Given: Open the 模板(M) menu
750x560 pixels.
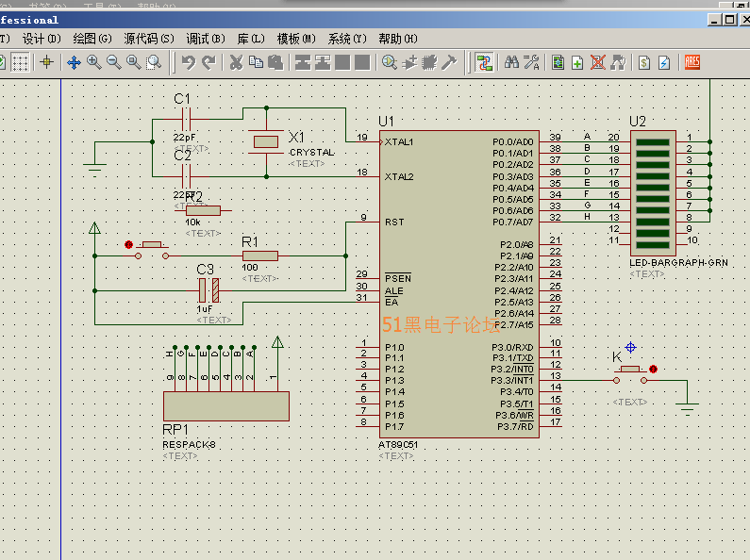Looking at the screenshot, I should (296, 39).
